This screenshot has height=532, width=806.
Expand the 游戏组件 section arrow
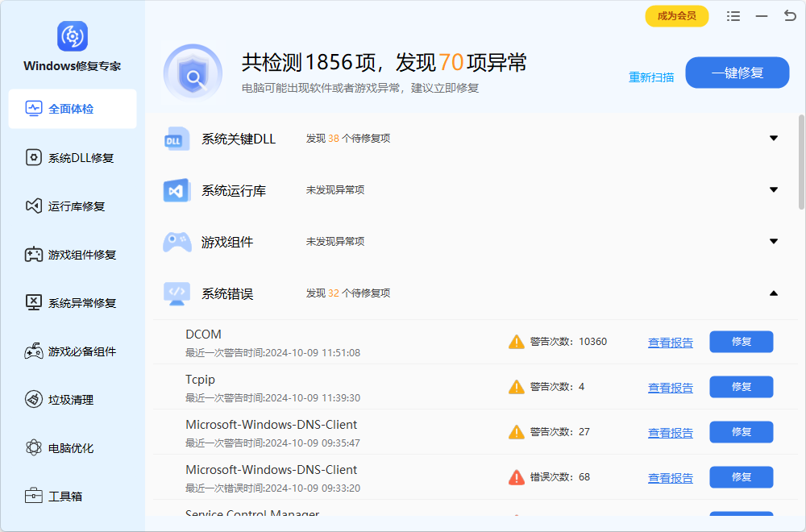coord(773,242)
